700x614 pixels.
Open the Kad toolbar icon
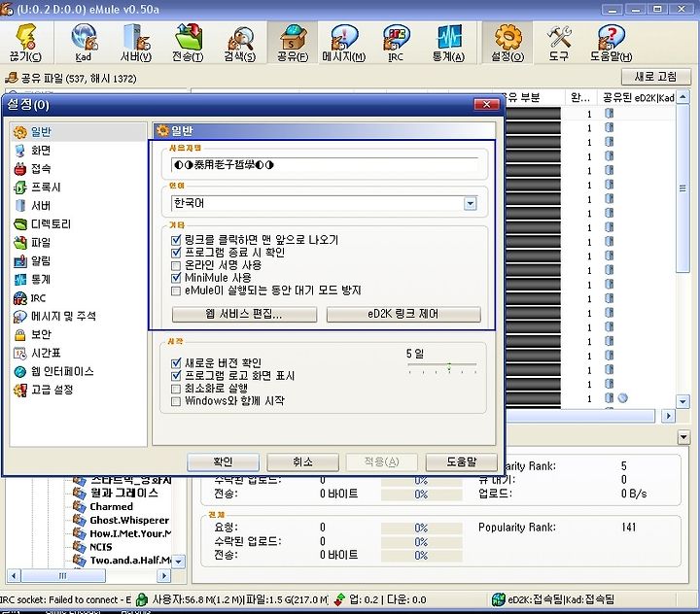click(x=84, y=43)
